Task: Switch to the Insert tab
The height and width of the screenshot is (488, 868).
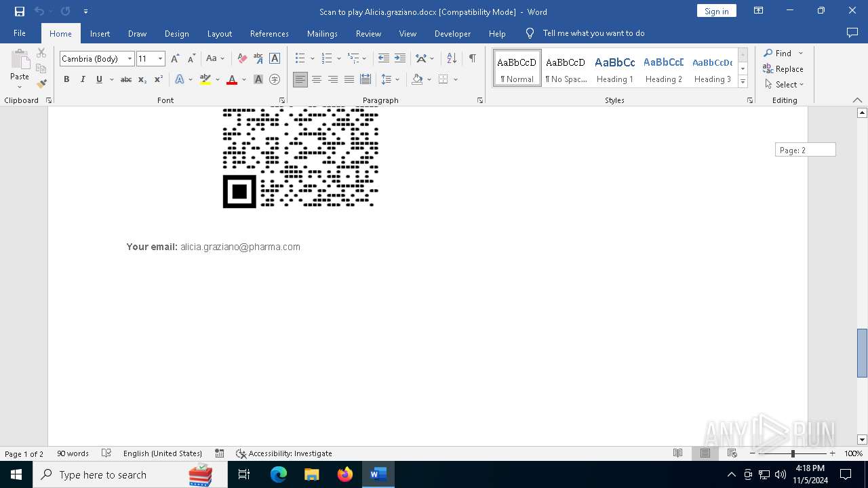Action: (x=100, y=33)
